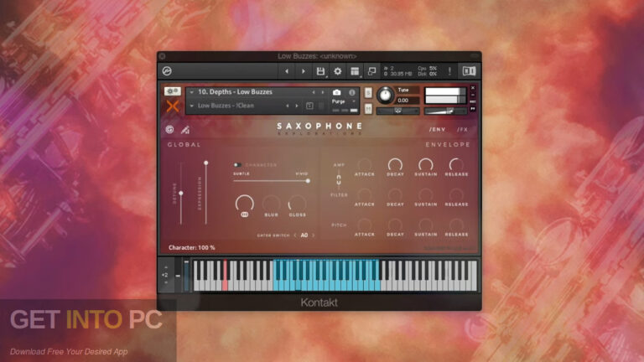Screen dimensions: 644x362
Task: Select previous snapshot for Low Buzzes - !Clean
Action: coord(287,106)
